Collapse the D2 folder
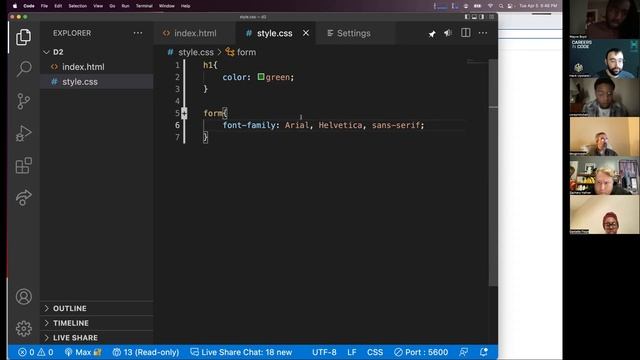The width and height of the screenshot is (640, 360). 96,52
